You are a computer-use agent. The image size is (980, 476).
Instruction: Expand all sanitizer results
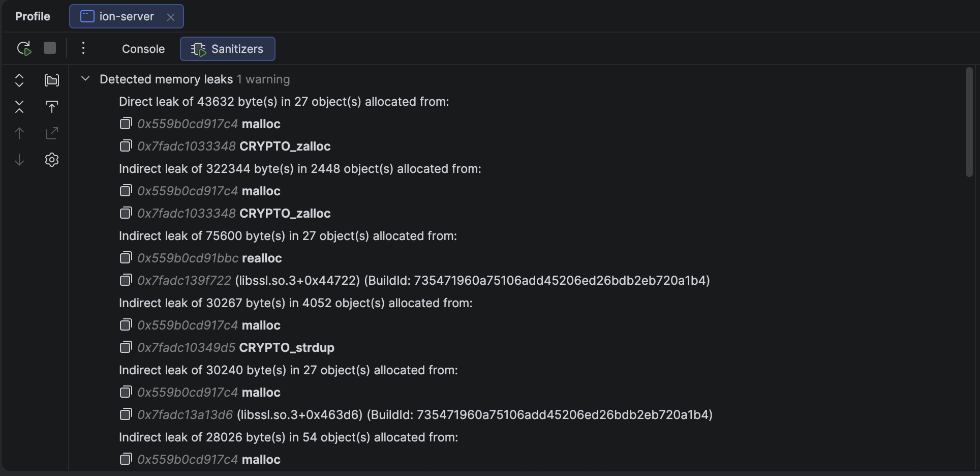[x=19, y=80]
